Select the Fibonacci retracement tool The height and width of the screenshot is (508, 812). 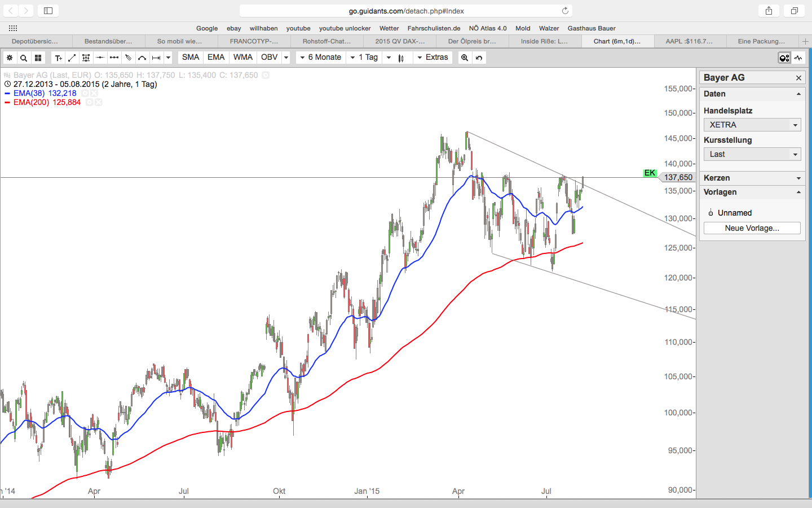(x=86, y=58)
